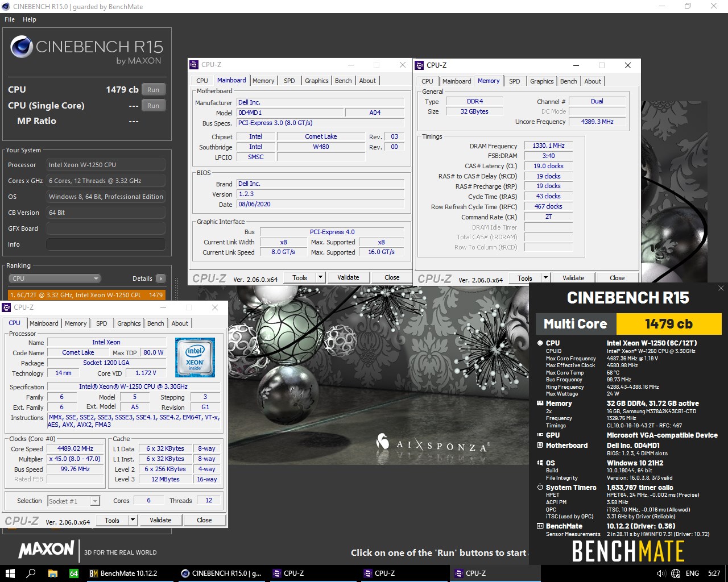Viewport: 728px width, 582px height.
Task: Open Bench tab in Mainboard CPU-Z window
Action: coord(343,81)
